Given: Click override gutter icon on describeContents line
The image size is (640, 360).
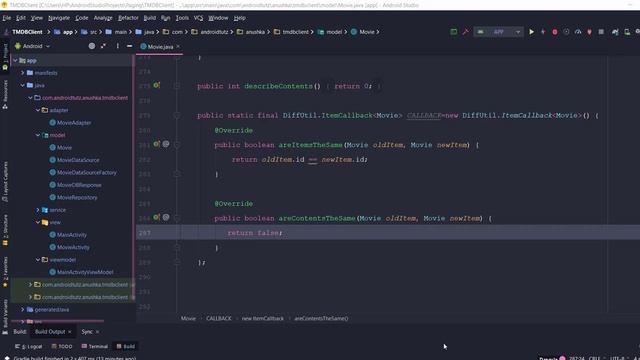Looking at the screenshot, I should coord(156,86).
